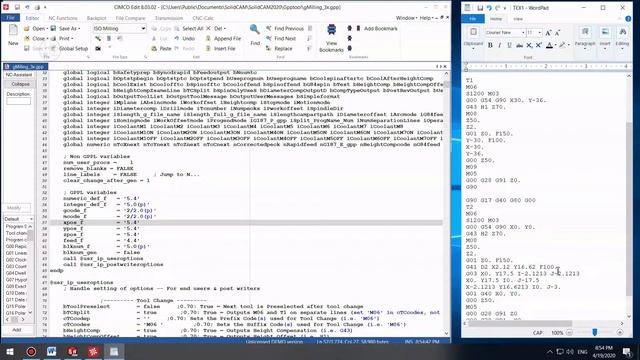Click Append File in CIMCO
640x360 pixels.
223,38
